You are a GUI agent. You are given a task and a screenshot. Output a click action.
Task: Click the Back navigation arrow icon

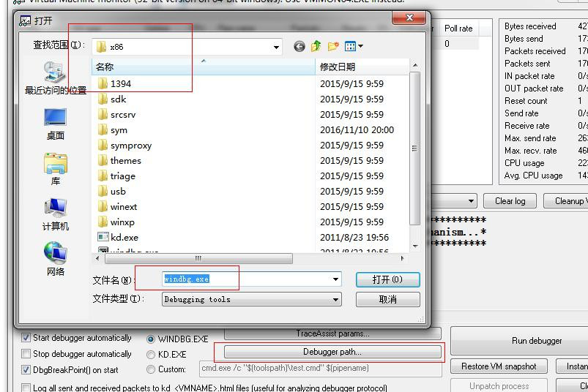click(299, 47)
